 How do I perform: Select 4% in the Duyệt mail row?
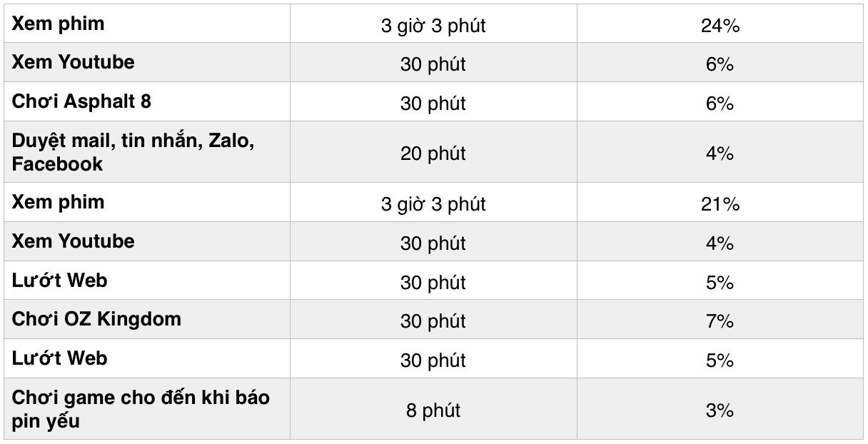click(720, 153)
